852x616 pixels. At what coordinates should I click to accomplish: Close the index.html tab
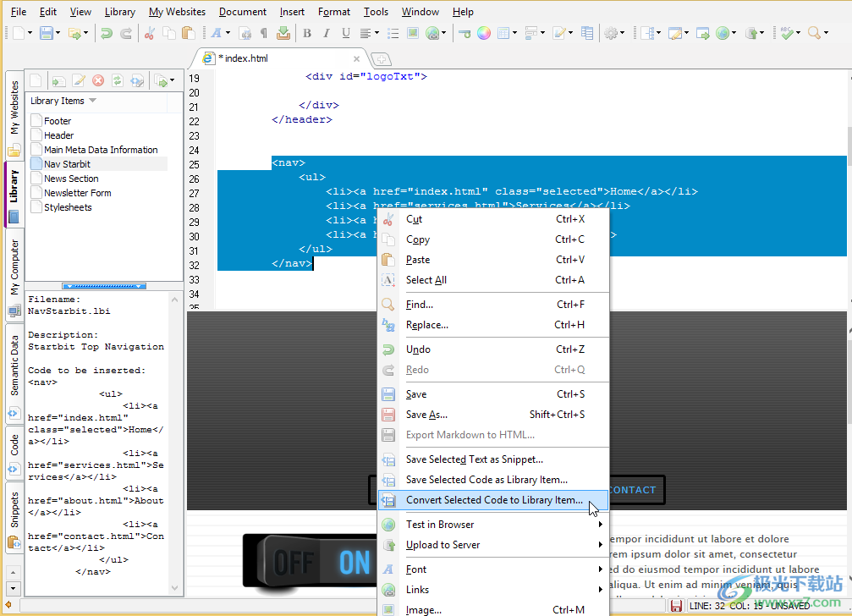point(356,58)
